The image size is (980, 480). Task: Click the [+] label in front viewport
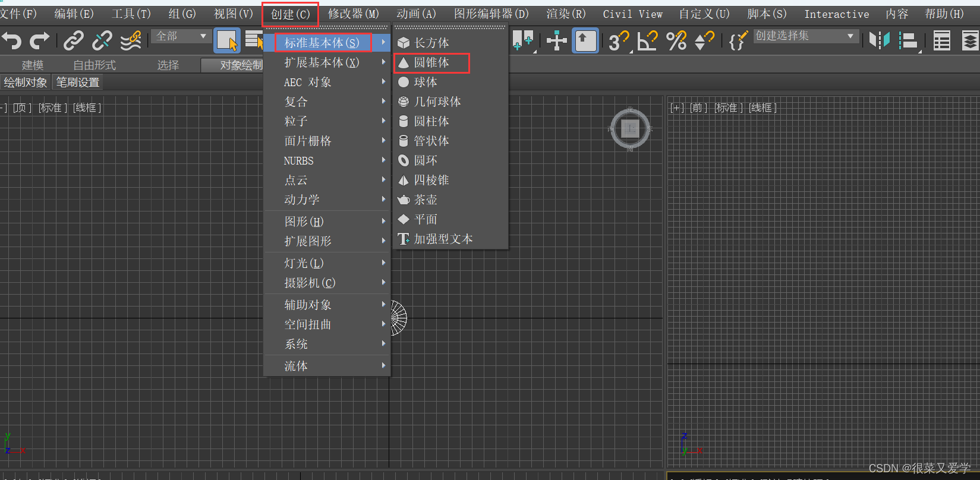pos(677,108)
